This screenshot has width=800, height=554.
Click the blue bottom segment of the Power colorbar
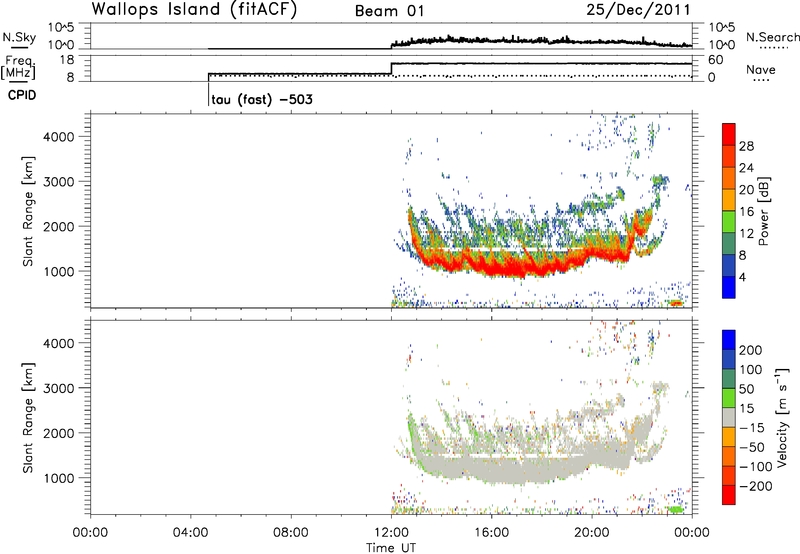click(x=729, y=287)
